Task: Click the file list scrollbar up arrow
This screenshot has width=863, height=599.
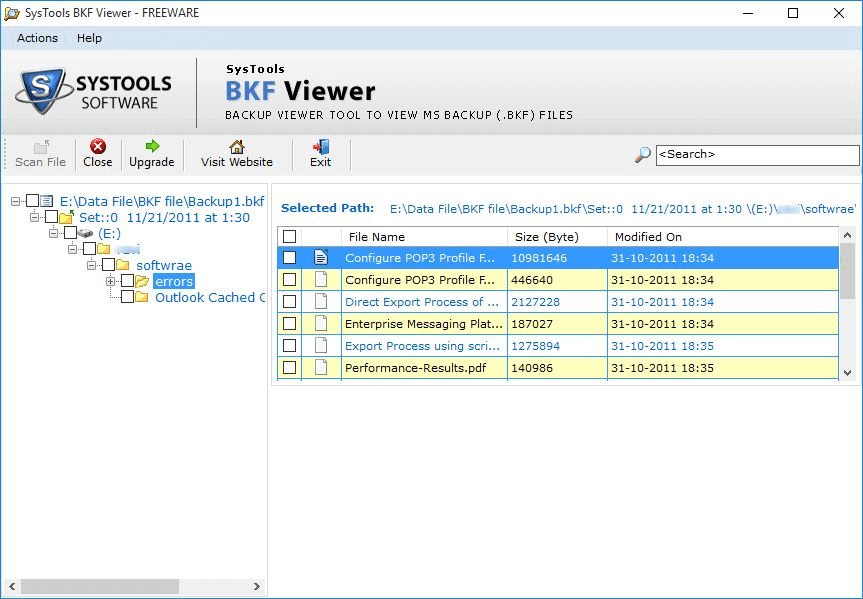Action: [x=848, y=236]
